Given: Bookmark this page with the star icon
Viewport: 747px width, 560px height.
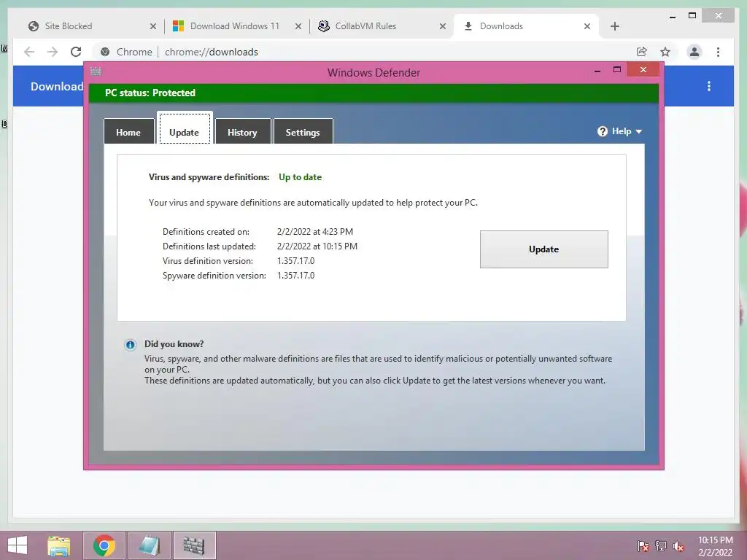Looking at the screenshot, I should [x=665, y=52].
